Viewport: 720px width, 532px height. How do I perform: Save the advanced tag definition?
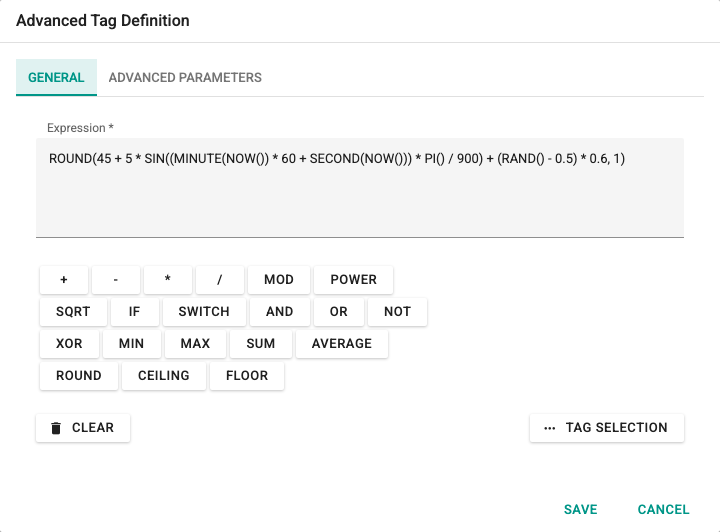point(581,510)
